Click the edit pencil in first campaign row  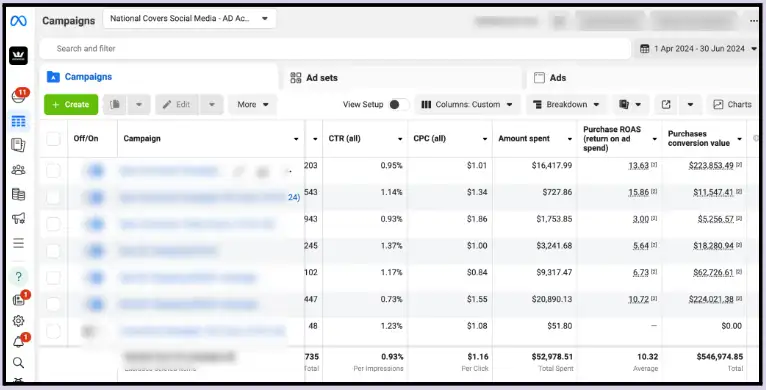(x=238, y=171)
